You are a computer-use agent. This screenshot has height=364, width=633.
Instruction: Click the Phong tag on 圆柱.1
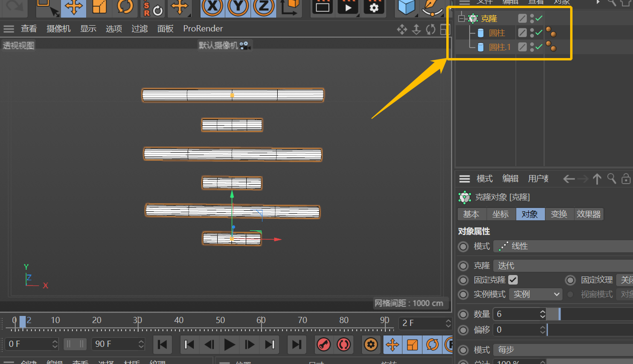tap(551, 47)
